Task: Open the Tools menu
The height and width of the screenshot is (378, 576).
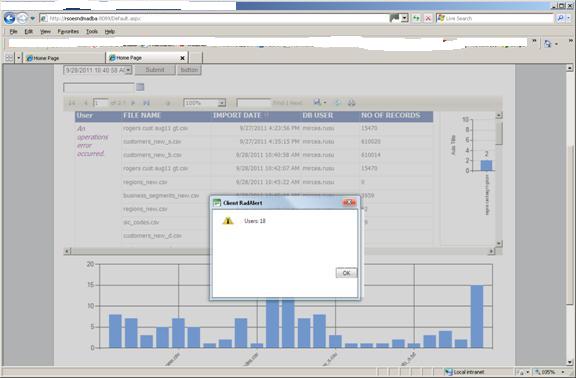Action: tap(92, 32)
